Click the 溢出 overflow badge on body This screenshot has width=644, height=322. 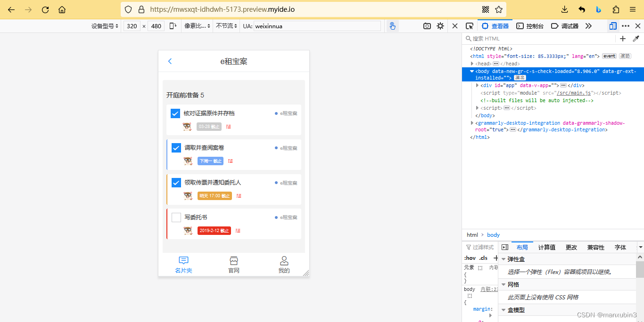pyautogui.click(x=520, y=78)
